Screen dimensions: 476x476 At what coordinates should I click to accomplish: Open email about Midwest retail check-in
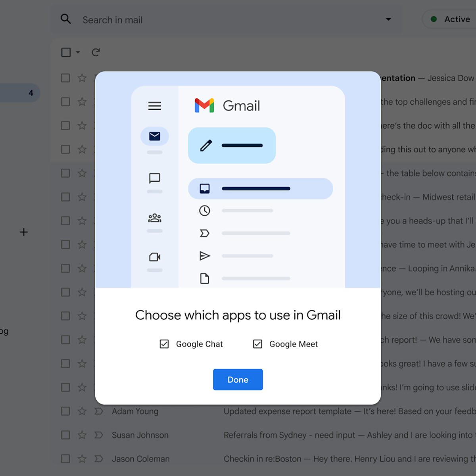point(428,197)
